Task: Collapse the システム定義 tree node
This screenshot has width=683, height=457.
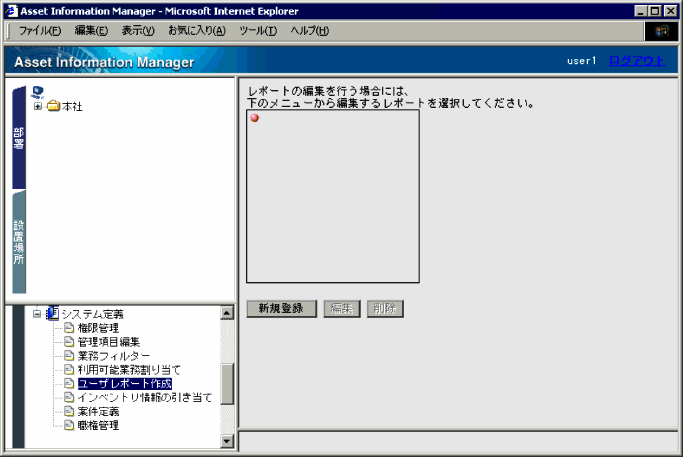Action: (x=37, y=314)
